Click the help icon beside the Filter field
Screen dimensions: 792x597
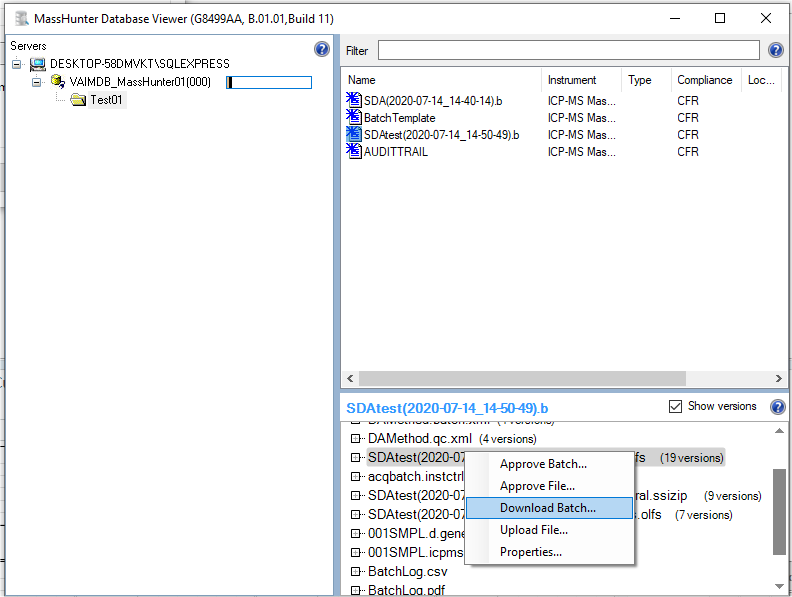(776, 50)
